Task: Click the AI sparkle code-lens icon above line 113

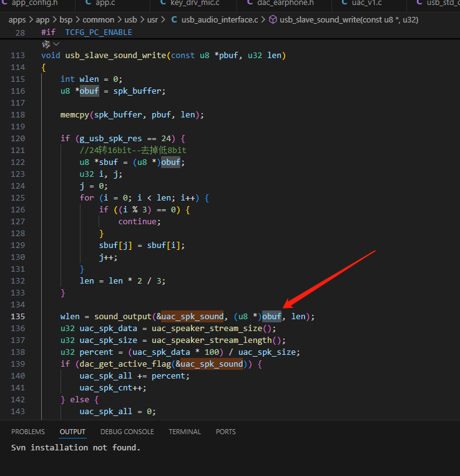Action: point(46,44)
